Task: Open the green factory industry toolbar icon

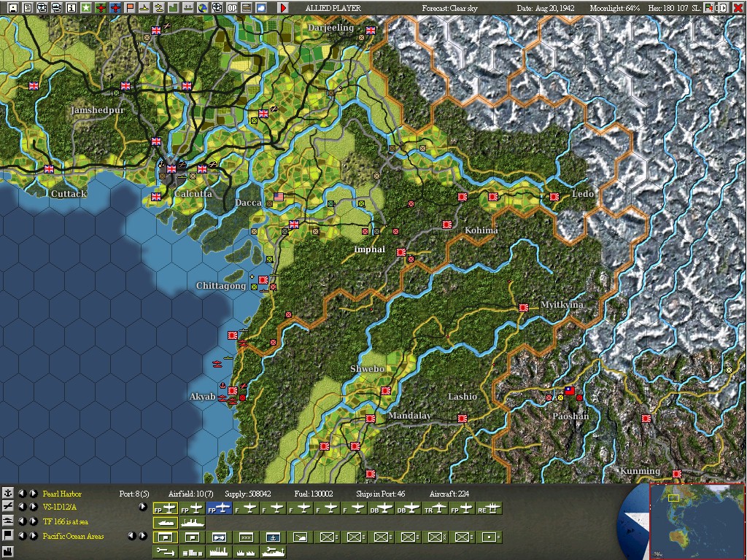Action: click(x=174, y=7)
